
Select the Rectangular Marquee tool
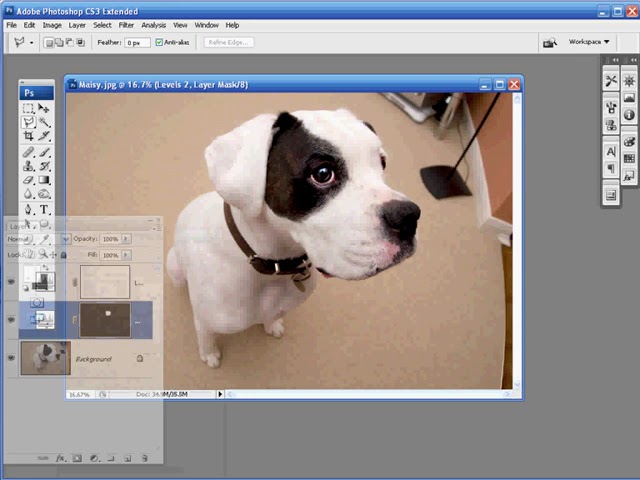(x=28, y=108)
